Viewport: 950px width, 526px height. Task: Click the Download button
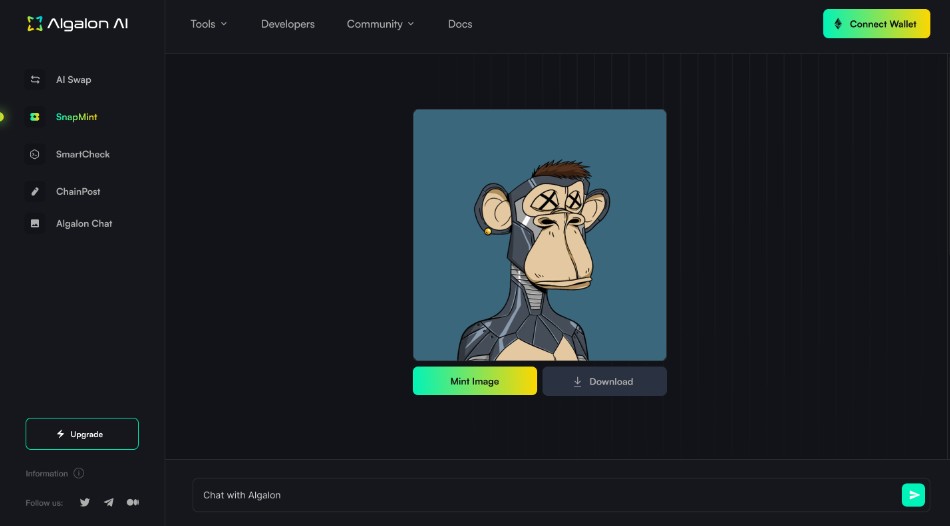(604, 381)
